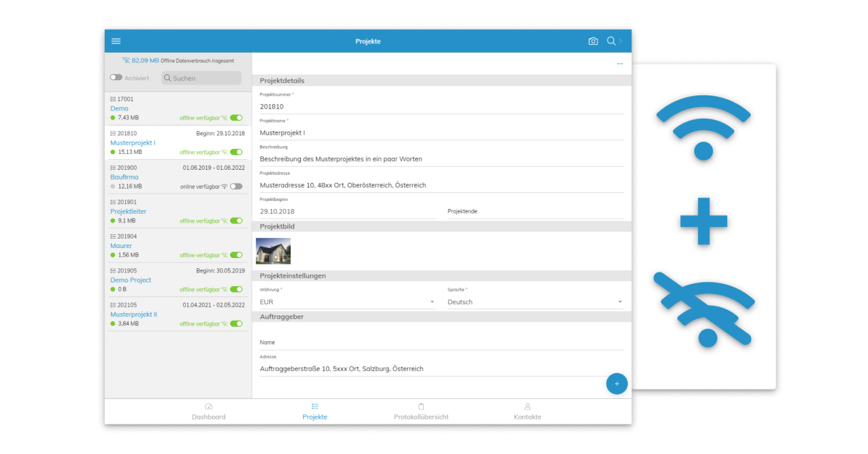
Task: Open the camera capture function
Action: 593,41
